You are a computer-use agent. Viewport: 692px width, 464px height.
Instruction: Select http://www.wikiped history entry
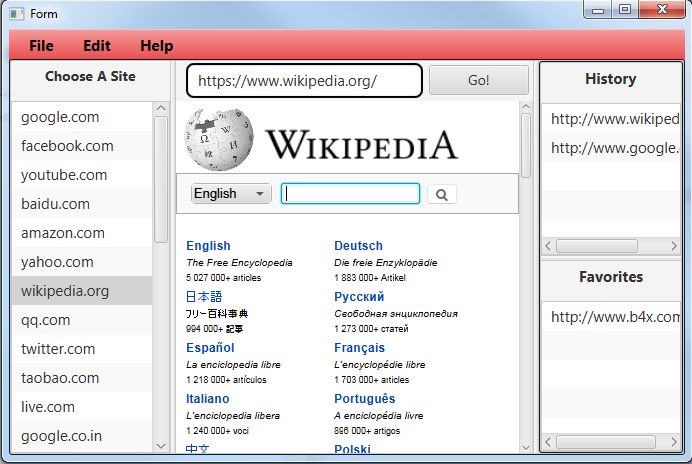[611, 119]
